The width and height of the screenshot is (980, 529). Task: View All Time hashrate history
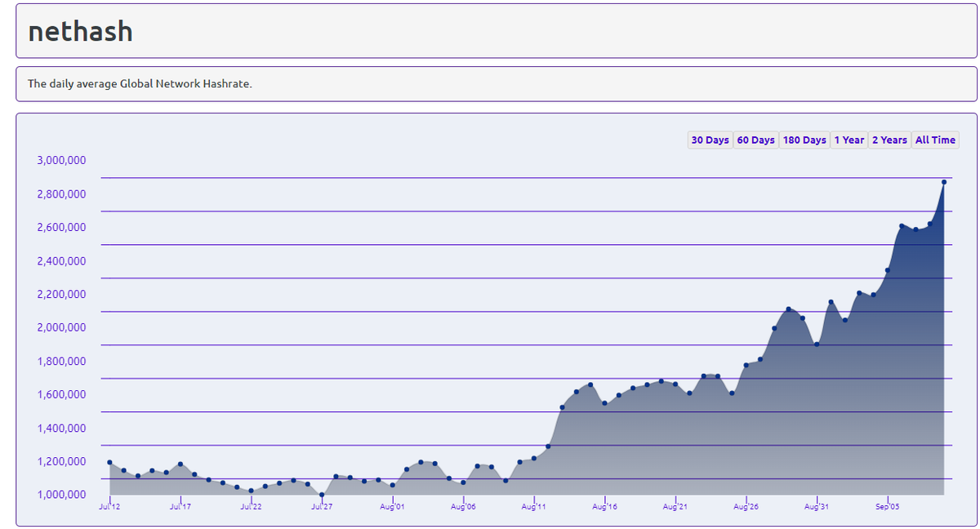(935, 140)
